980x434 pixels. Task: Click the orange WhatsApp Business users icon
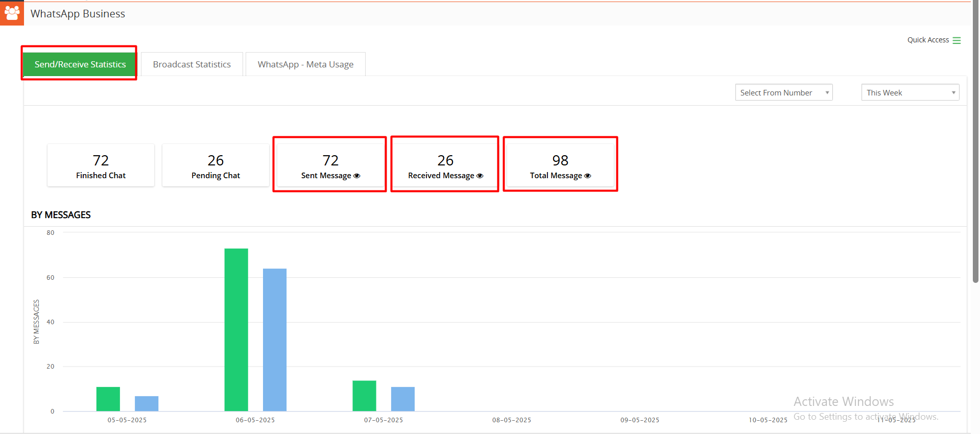(12, 13)
